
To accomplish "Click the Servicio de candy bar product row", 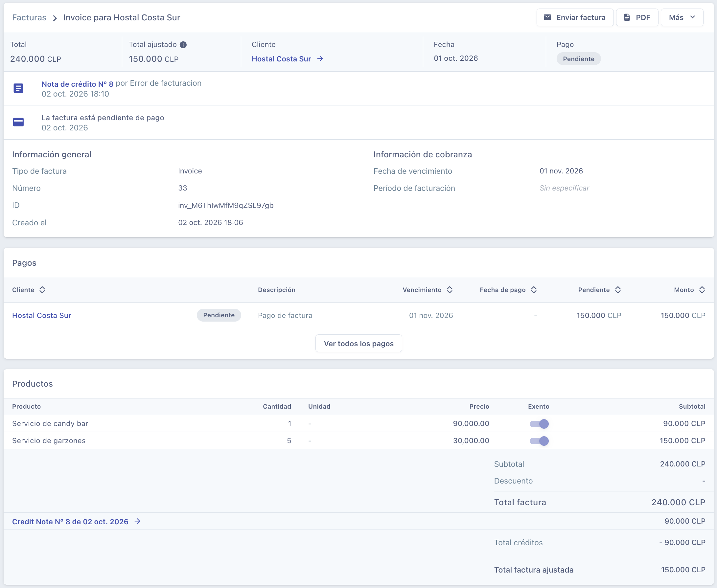I will (358, 423).
